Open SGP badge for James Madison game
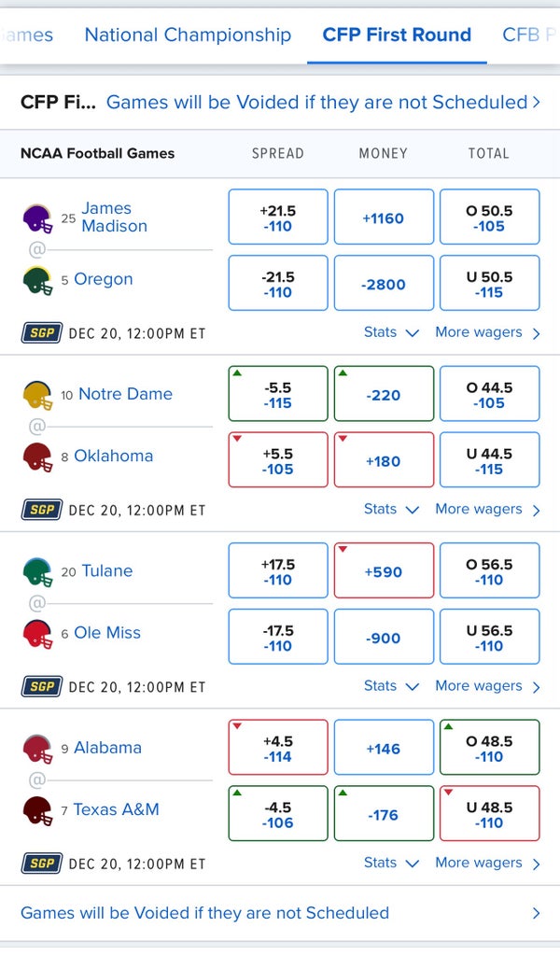 click(41, 333)
